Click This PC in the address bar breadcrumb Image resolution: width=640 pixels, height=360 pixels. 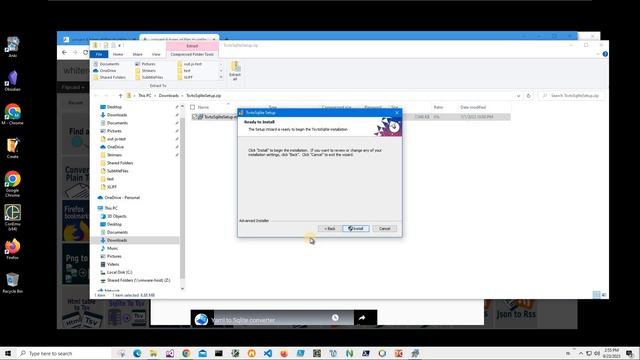coord(144,96)
